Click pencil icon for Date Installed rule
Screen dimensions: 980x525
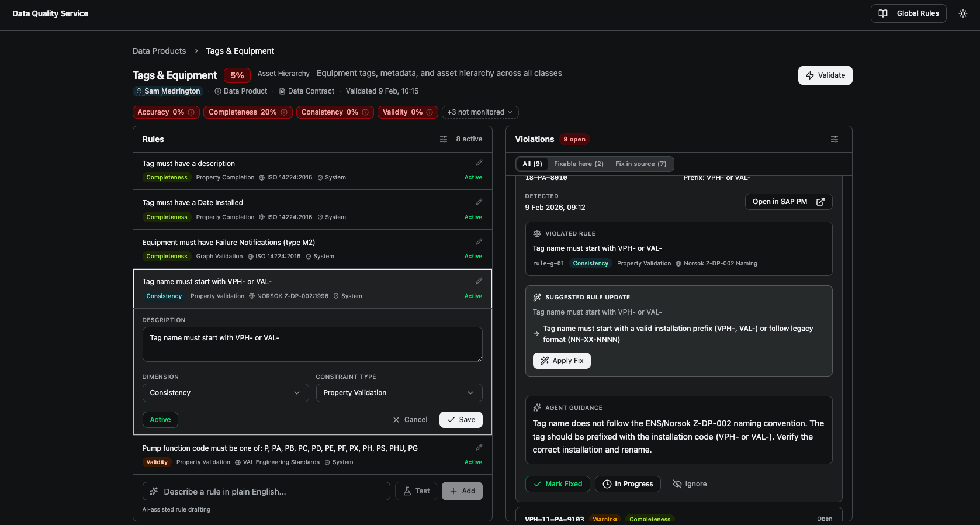coord(479,202)
